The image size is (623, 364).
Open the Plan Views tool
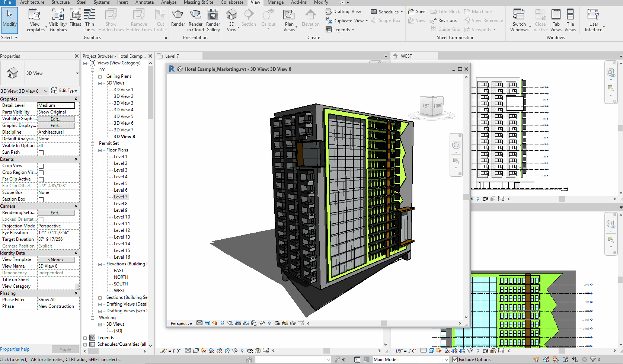tap(289, 15)
